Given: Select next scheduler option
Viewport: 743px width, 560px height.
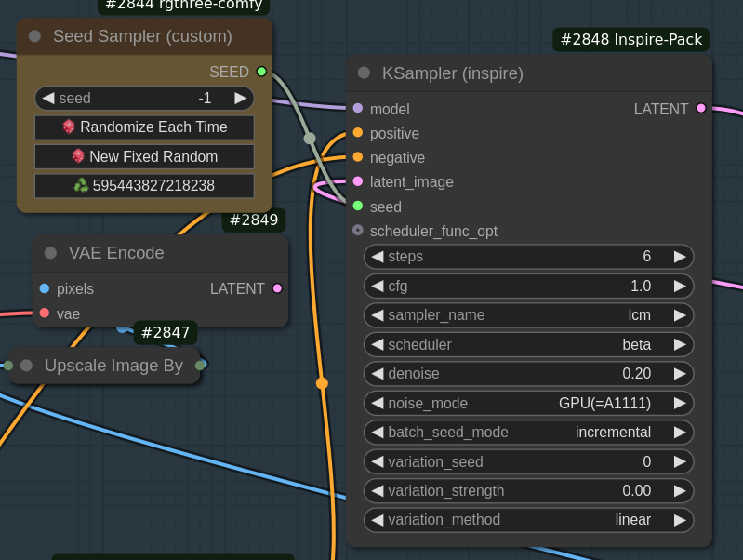Looking at the screenshot, I should (680, 345).
